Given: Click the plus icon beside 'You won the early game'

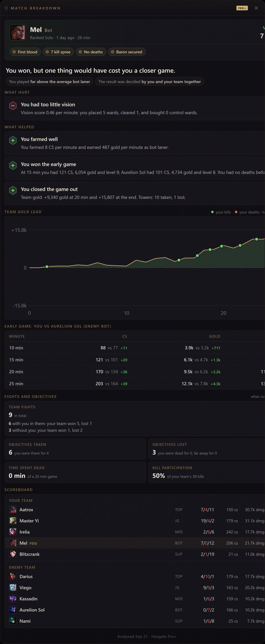Looking at the screenshot, I should point(13,166).
